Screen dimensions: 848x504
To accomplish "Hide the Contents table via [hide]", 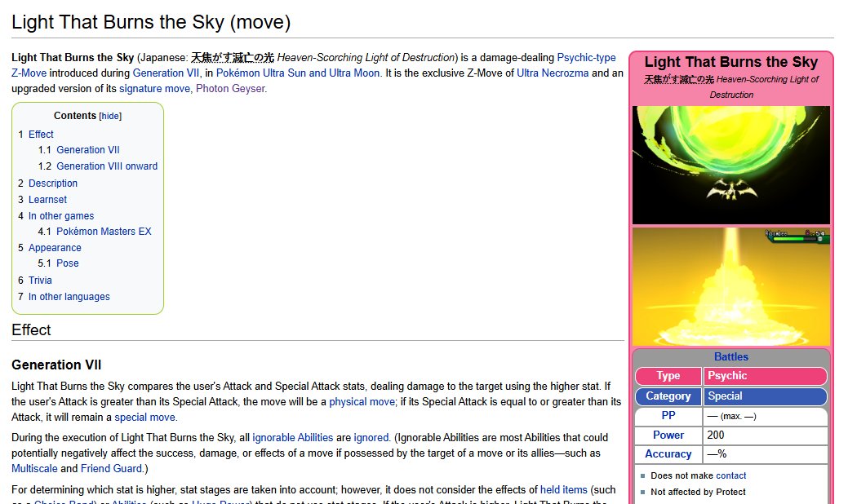I will point(110,116).
